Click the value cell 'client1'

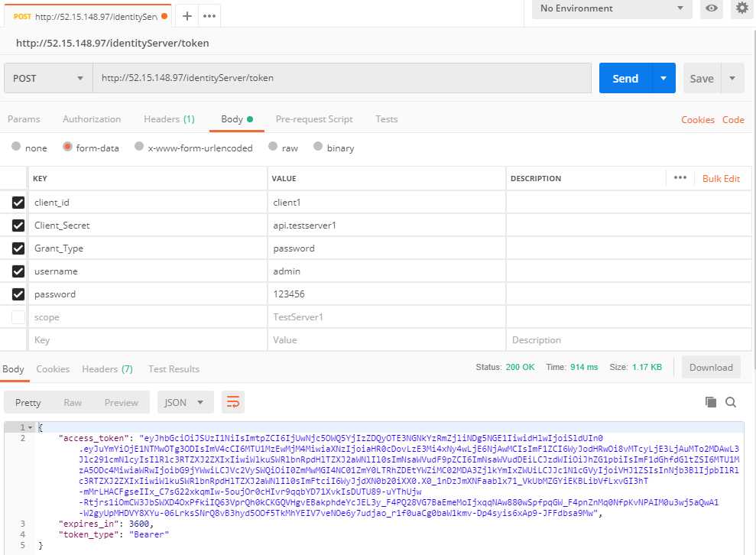(386, 203)
